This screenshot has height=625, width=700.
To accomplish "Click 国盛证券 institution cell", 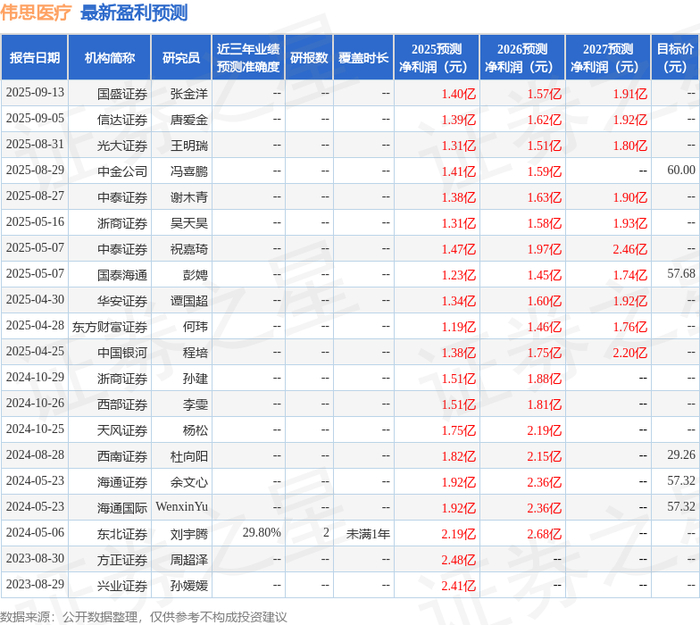I will point(122,94).
